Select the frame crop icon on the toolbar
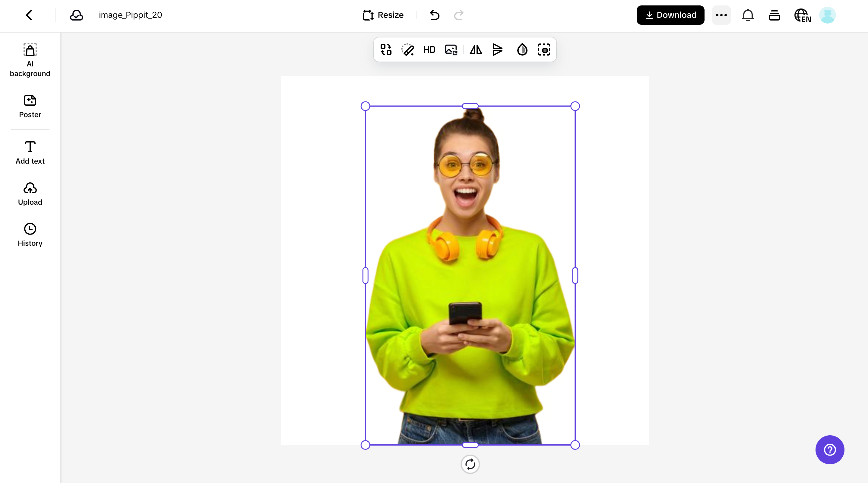 (544, 50)
